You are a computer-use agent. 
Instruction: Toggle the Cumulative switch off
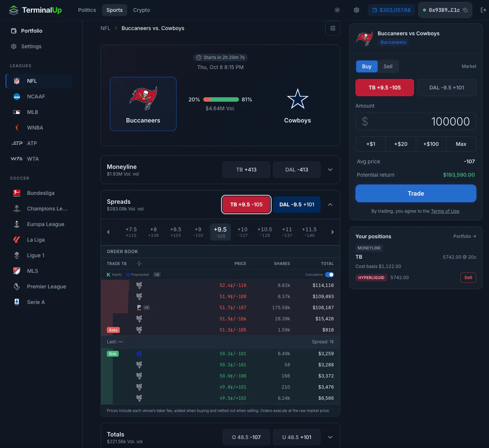[329, 275]
